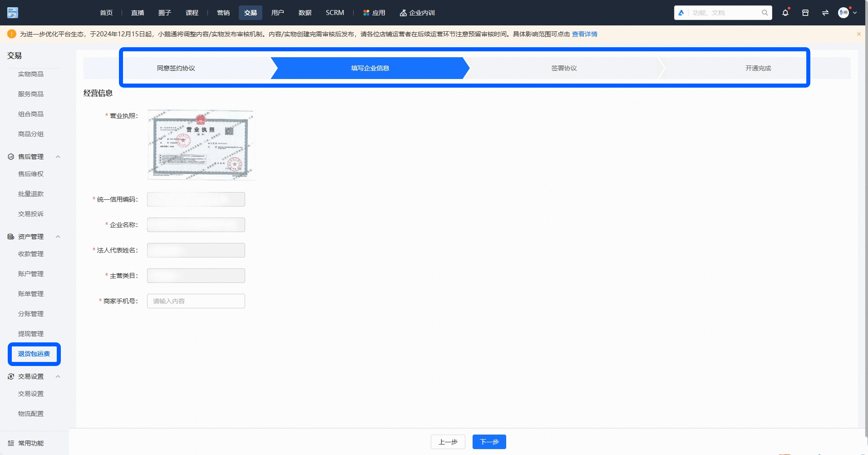This screenshot has width=868, height=455.
Task: Click the 资产管理 section icon
Action: (x=11, y=237)
